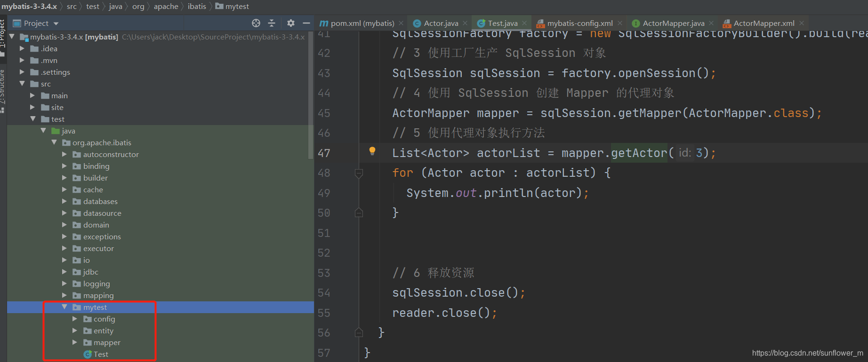
Task: Click the mytest breadcrumb folder
Action: pos(232,6)
